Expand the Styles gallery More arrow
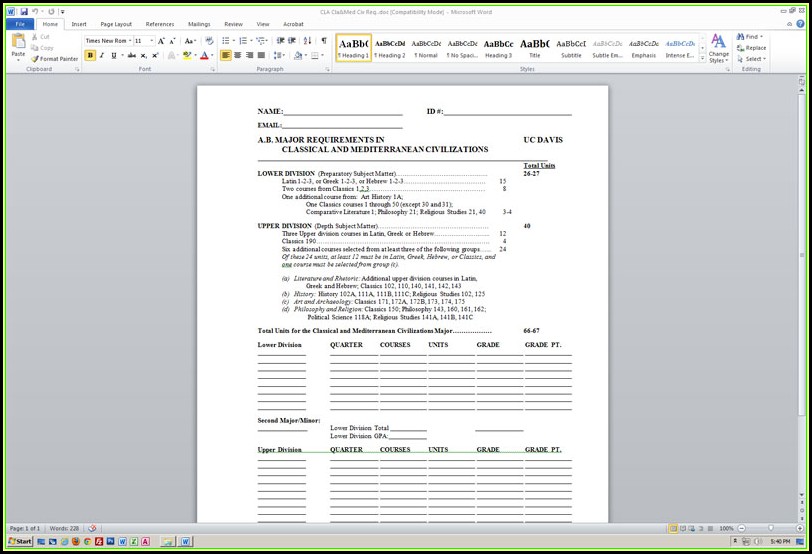 [x=702, y=57]
